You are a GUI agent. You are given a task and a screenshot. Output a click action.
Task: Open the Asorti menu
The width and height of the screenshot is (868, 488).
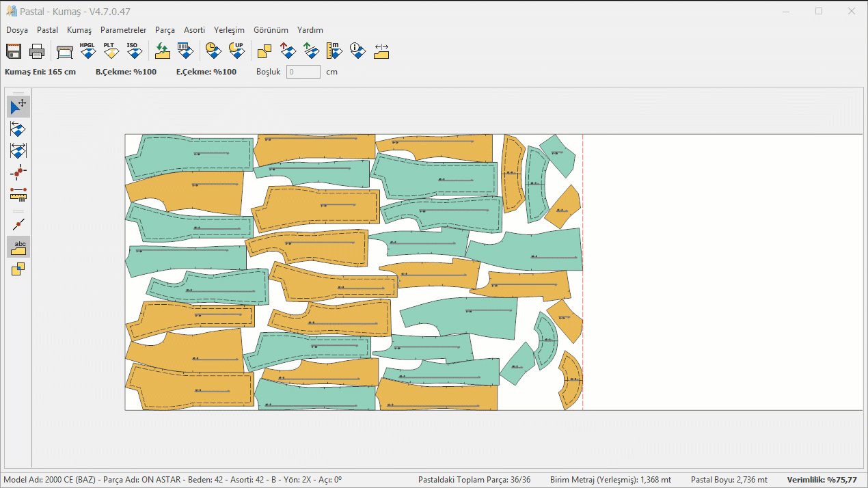tap(194, 30)
